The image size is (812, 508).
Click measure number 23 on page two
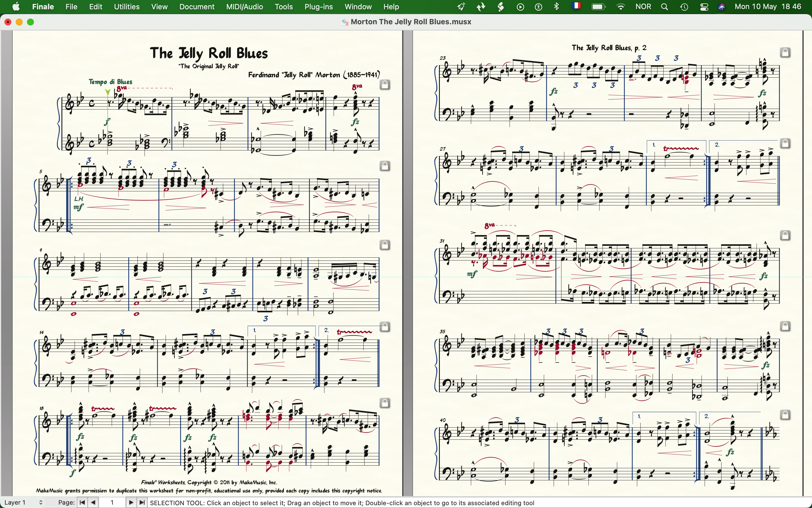click(443, 58)
